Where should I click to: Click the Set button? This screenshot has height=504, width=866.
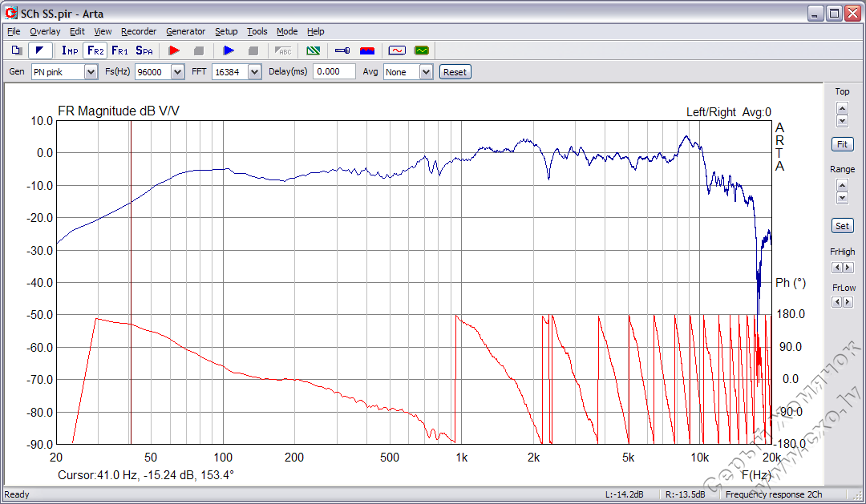[x=842, y=226]
